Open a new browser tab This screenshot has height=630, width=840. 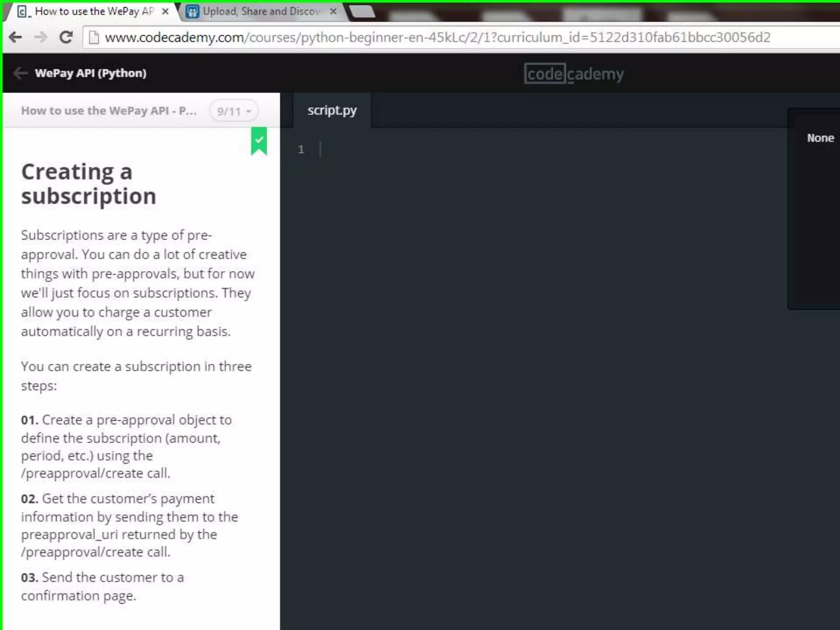pyautogui.click(x=362, y=11)
